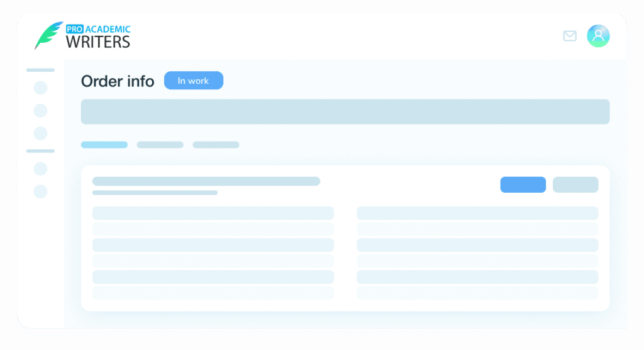Open the mail envelope icon
This screenshot has width=644, height=350.
pyautogui.click(x=570, y=36)
